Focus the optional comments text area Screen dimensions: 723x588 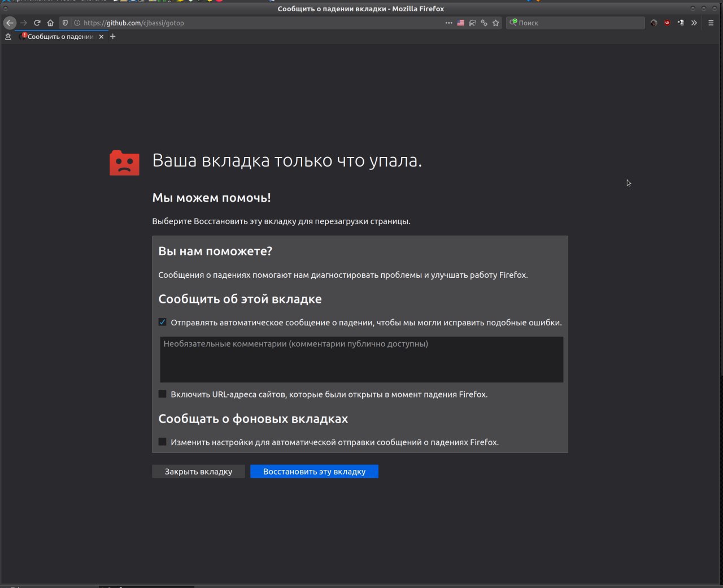click(361, 359)
